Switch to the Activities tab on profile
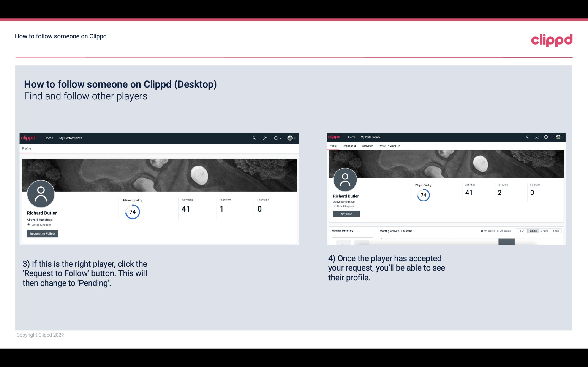 click(367, 146)
